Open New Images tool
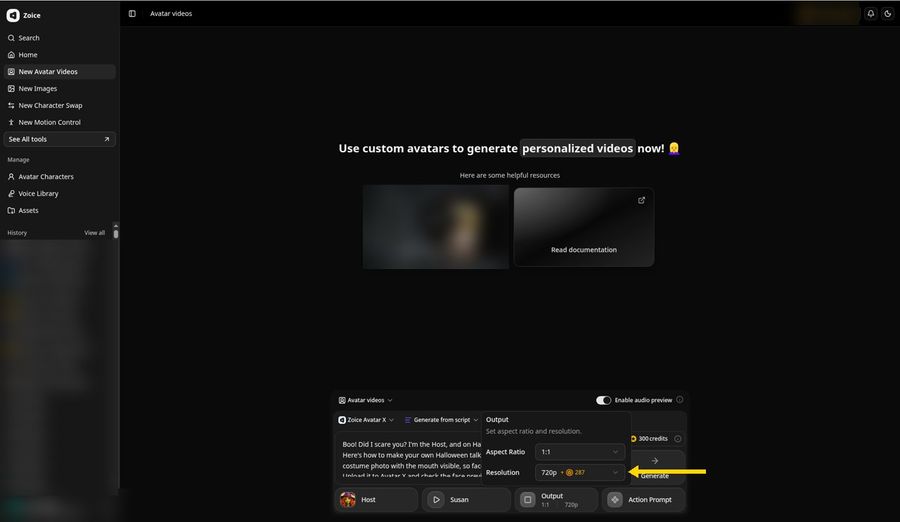 59,88
